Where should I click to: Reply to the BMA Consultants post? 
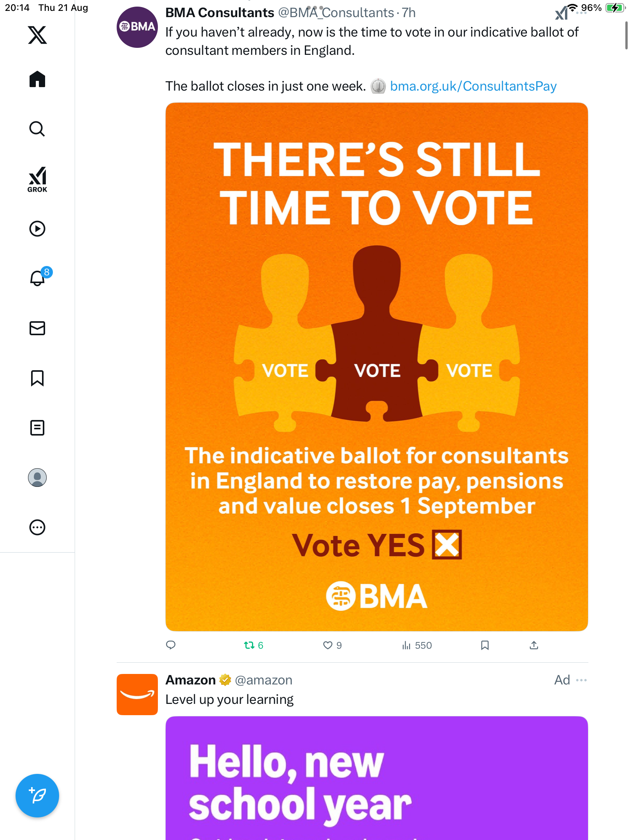click(171, 645)
